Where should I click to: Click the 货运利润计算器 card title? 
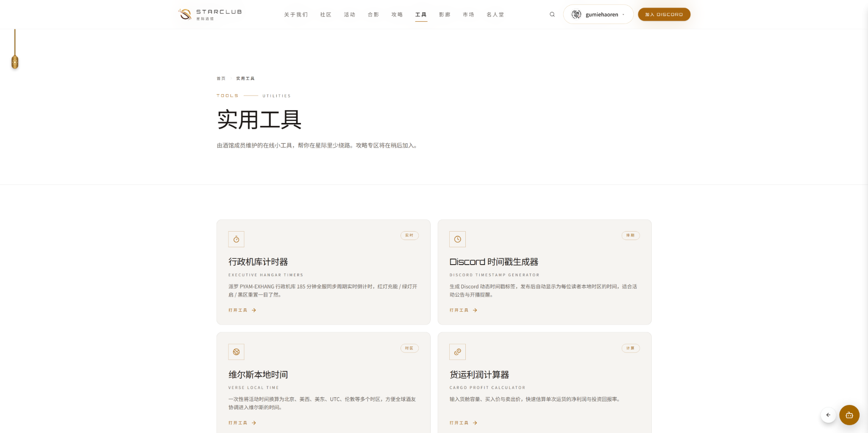tap(479, 375)
